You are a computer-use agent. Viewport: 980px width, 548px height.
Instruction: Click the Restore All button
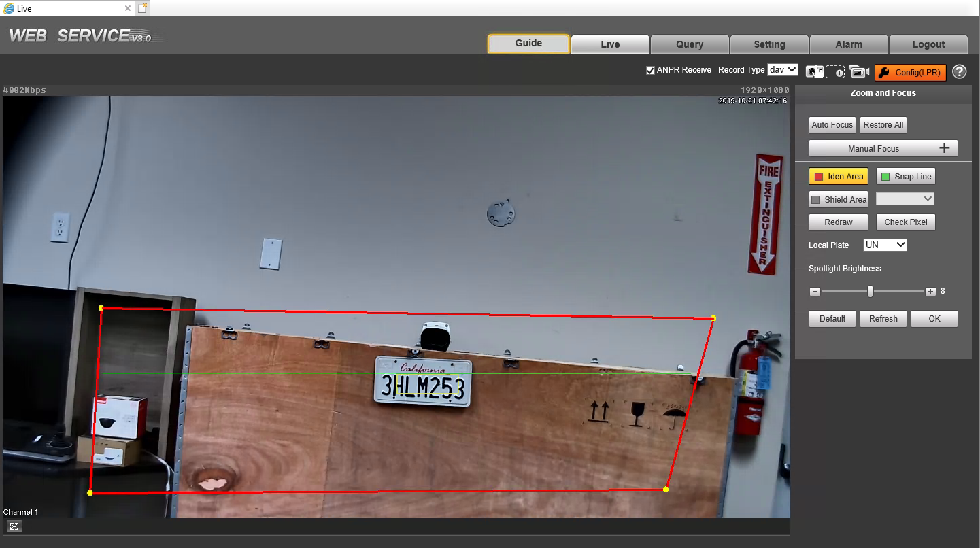(x=883, y=125)
